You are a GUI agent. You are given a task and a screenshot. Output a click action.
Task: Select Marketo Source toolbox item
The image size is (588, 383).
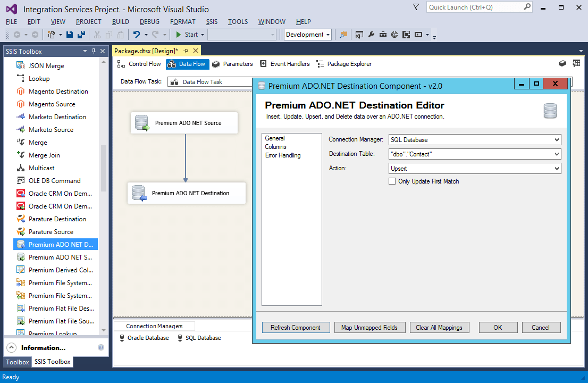pos(51,129)
